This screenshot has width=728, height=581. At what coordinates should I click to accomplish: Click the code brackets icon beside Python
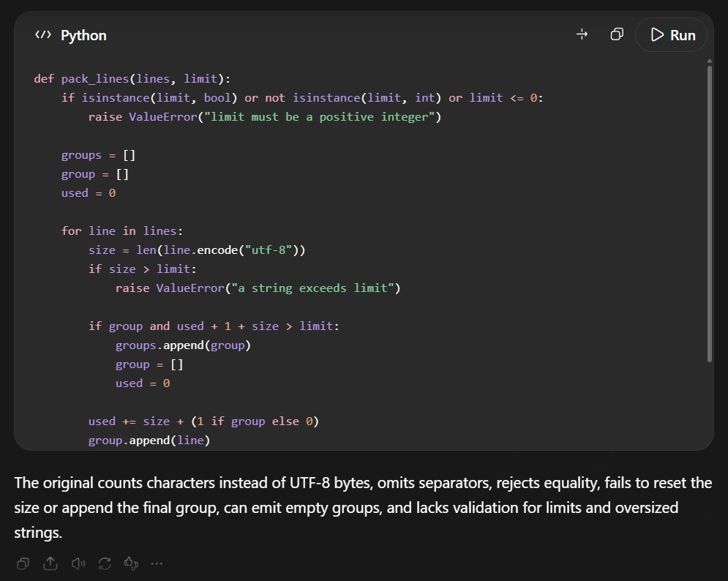point(43,35)
